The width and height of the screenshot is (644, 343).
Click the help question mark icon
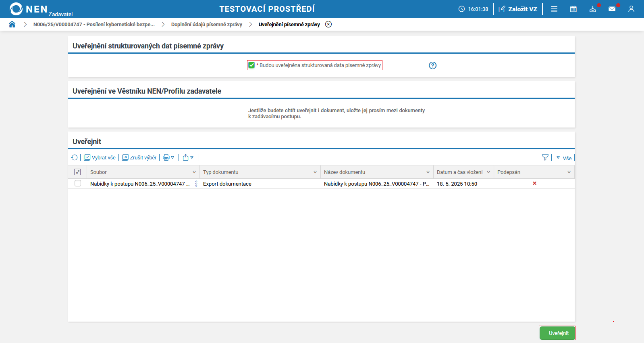(x=432, y=65)
